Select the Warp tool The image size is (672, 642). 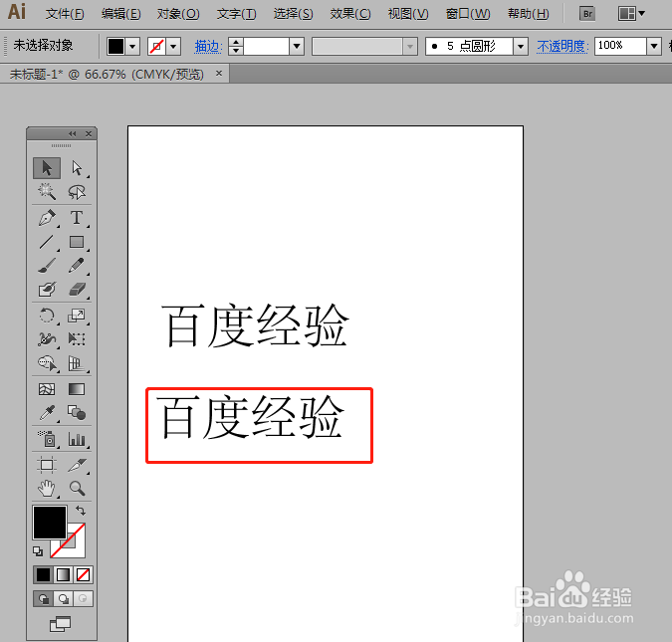(x=47, y=339)
